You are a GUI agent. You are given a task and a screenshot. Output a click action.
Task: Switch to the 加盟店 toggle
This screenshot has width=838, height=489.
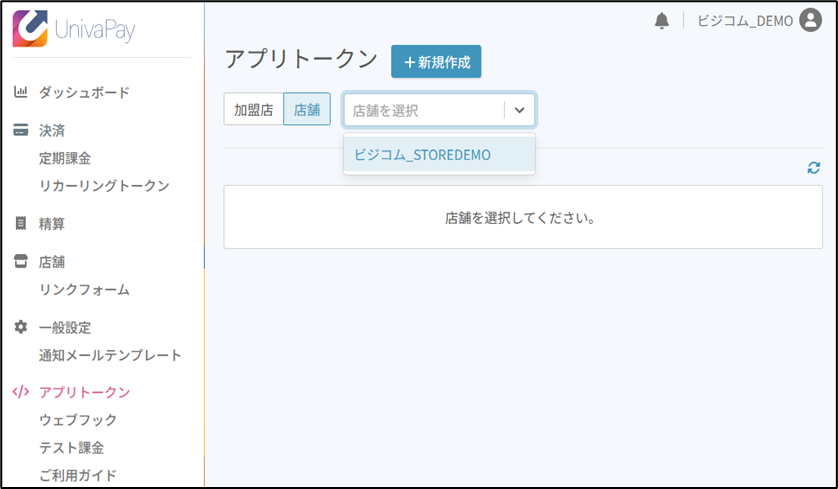click(253, 110)
